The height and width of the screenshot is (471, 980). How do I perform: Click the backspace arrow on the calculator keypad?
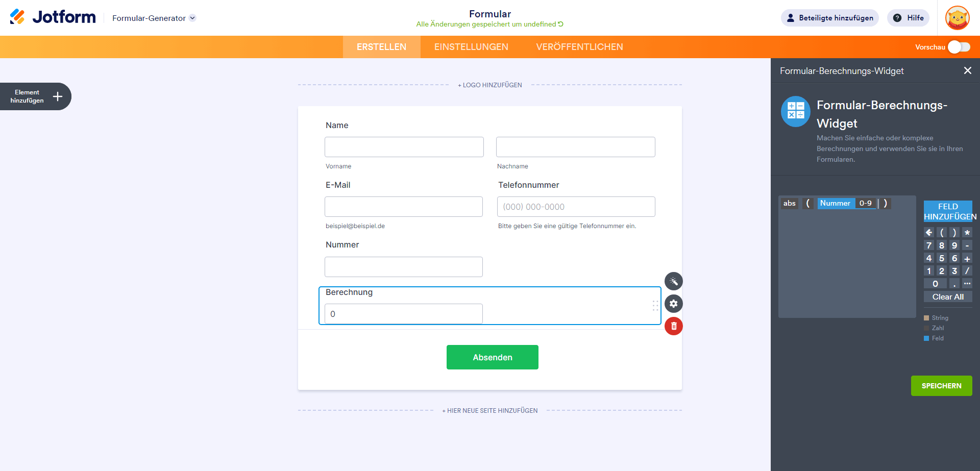tap(928, 233)
